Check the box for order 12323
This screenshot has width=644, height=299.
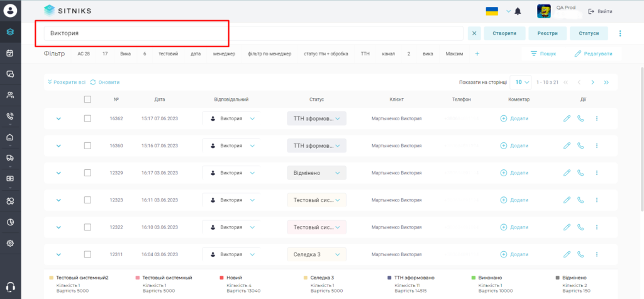click(87, 200)
